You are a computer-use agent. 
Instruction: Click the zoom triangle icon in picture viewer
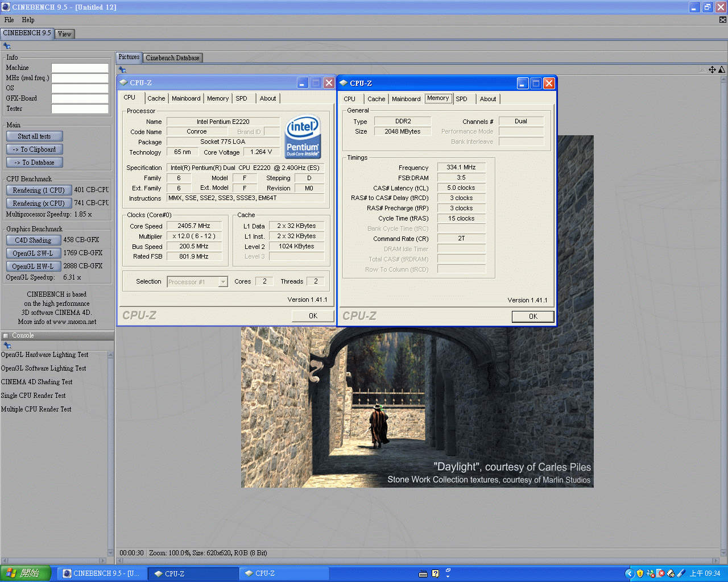722,69
